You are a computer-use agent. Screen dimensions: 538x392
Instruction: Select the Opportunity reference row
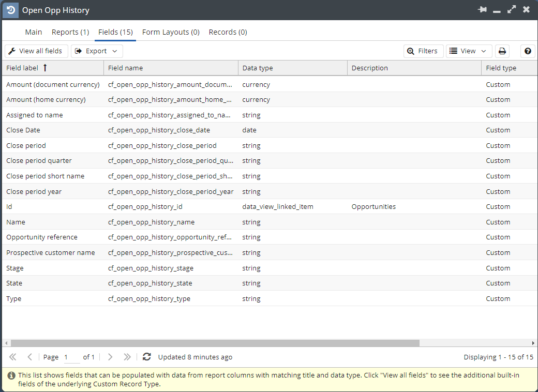pos(270,237)
